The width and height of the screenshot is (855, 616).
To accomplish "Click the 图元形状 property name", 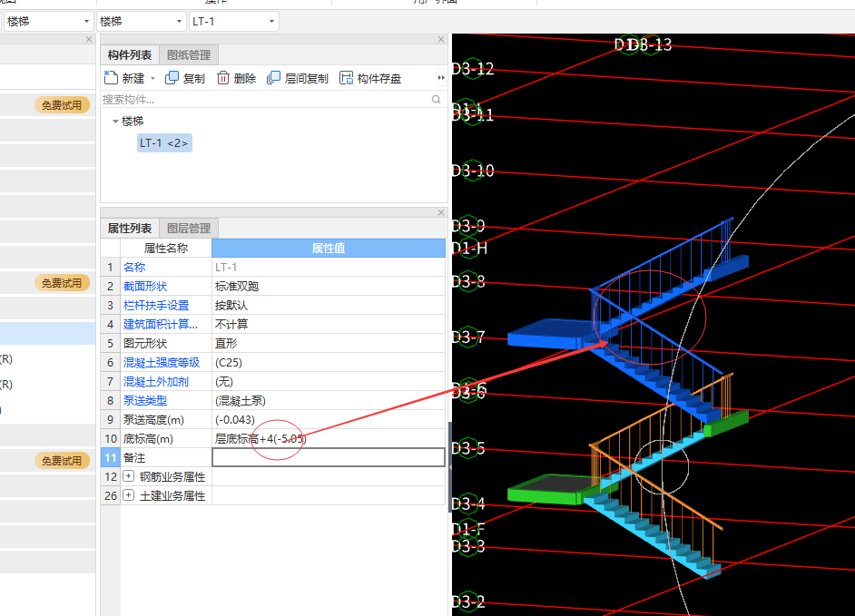I will coord(145,344).
